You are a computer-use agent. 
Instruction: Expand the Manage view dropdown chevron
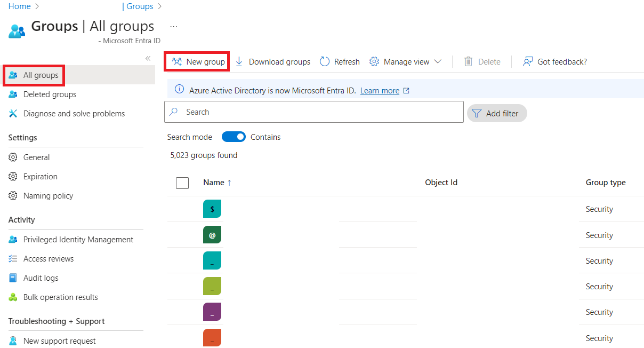pyautogui.click(x=438, y=61)
